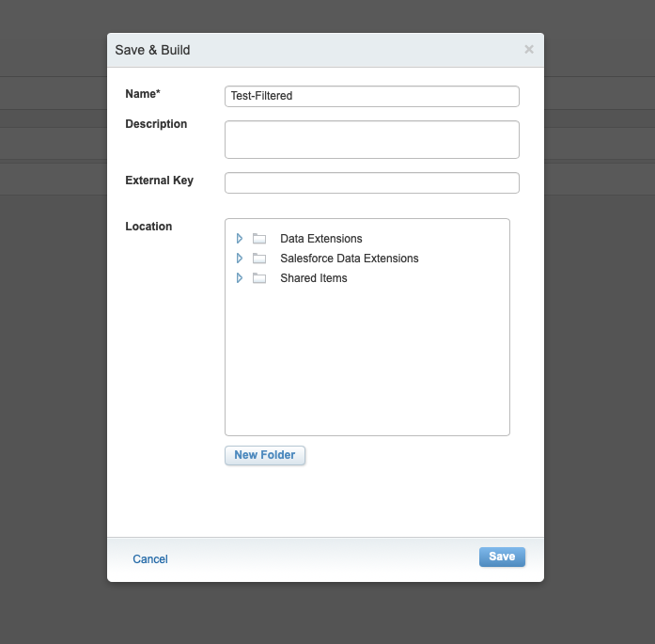This screenshot has width=655, height=644.
Task: Select the Salesforce Data Extensions folder name
Action: (350, 259)
